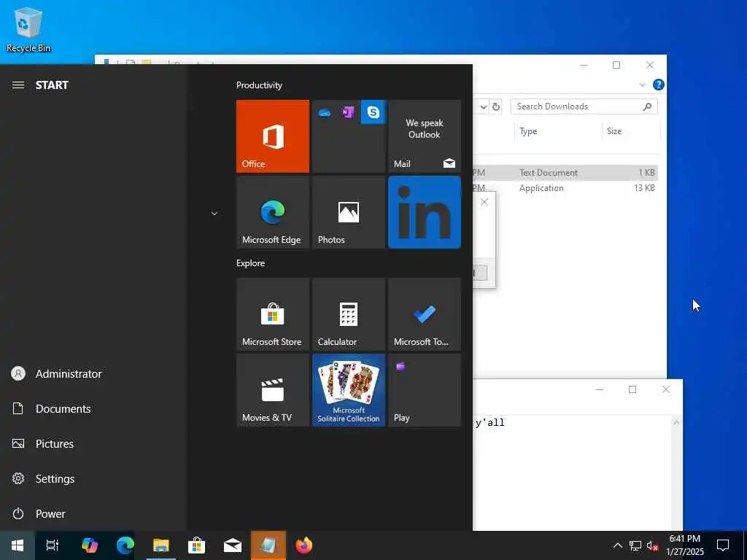Image resolution: width=747 pixels, height=560 pixels.
Task: Open Microsoft Solitaire Collection tile
Action: [348, 390]
